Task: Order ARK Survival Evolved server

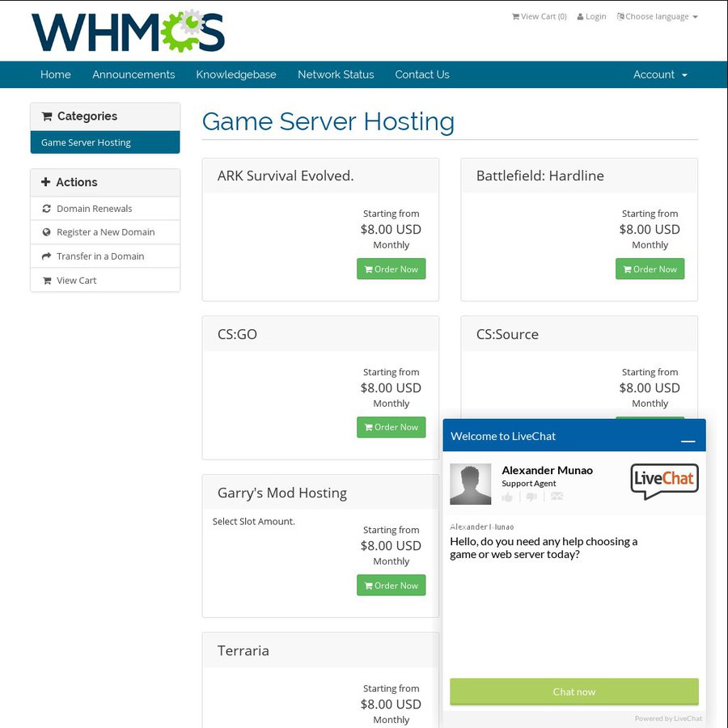Action: pos(391,269)
